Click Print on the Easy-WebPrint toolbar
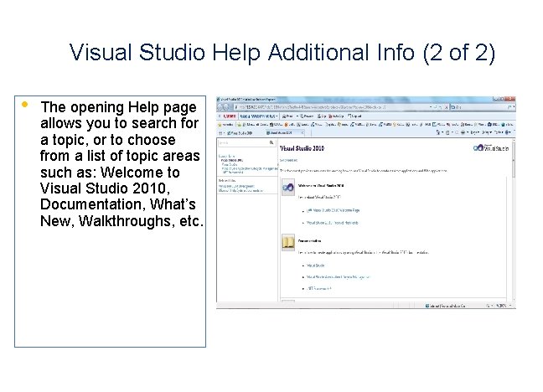543x392 pixels. click(287, 116)
